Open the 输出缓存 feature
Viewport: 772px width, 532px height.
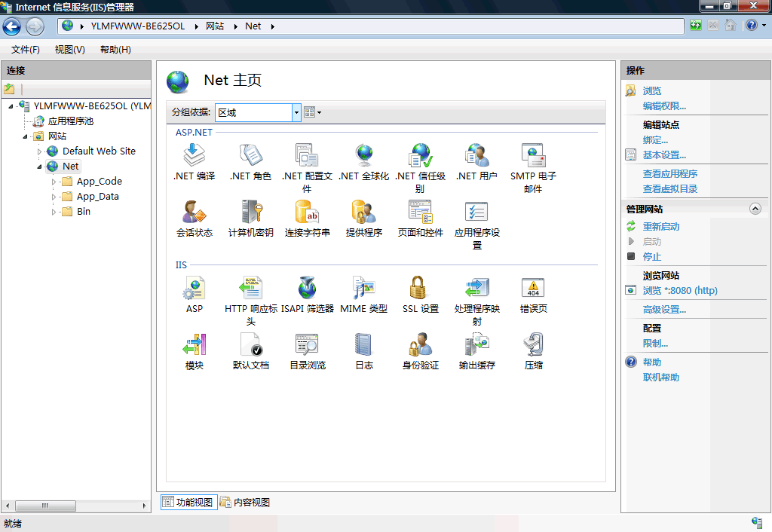click(476, 351)
